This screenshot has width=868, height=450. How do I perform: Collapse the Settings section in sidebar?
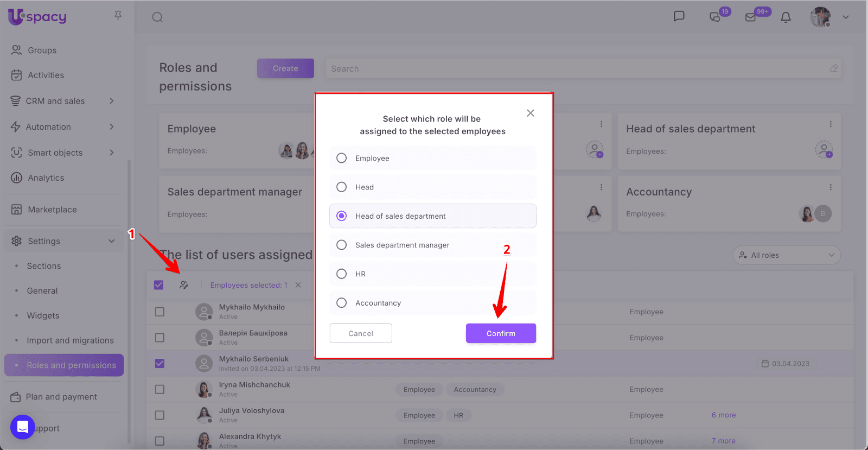tap(111, 241)
